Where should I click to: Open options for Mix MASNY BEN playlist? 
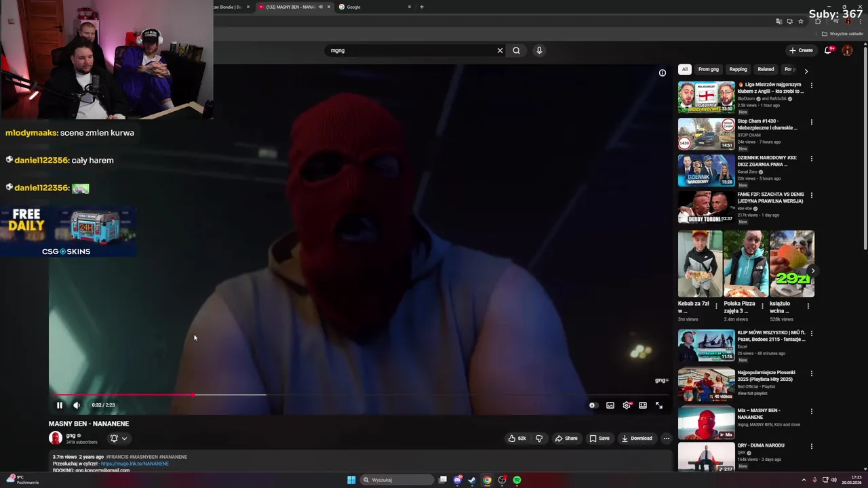812,411
